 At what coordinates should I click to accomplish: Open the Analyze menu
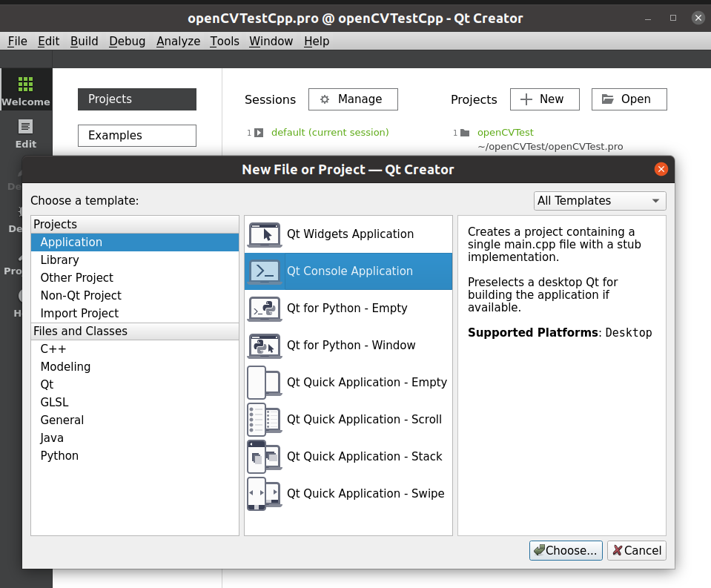tap(178, 42)
